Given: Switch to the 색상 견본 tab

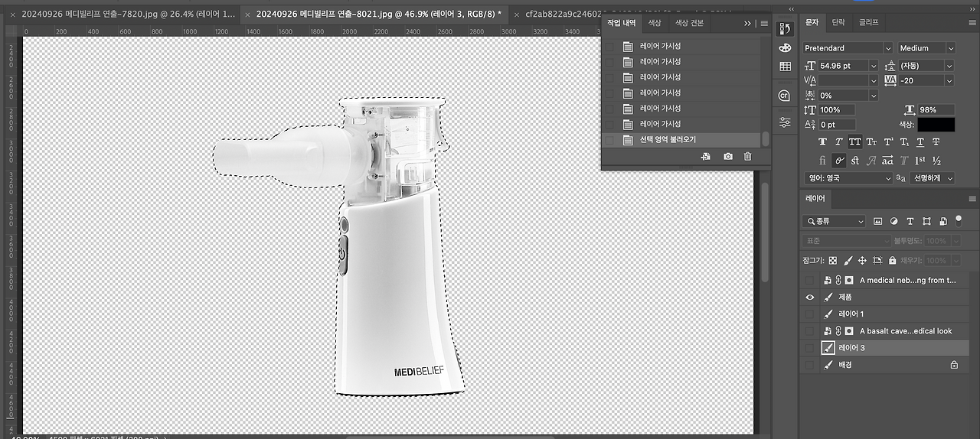Looking at the screenshot, I should click(689, 23).
